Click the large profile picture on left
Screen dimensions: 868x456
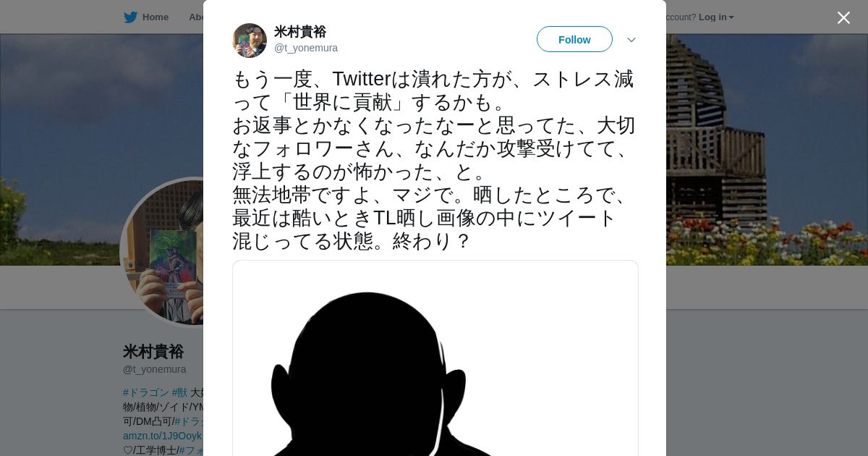point(162,251)
